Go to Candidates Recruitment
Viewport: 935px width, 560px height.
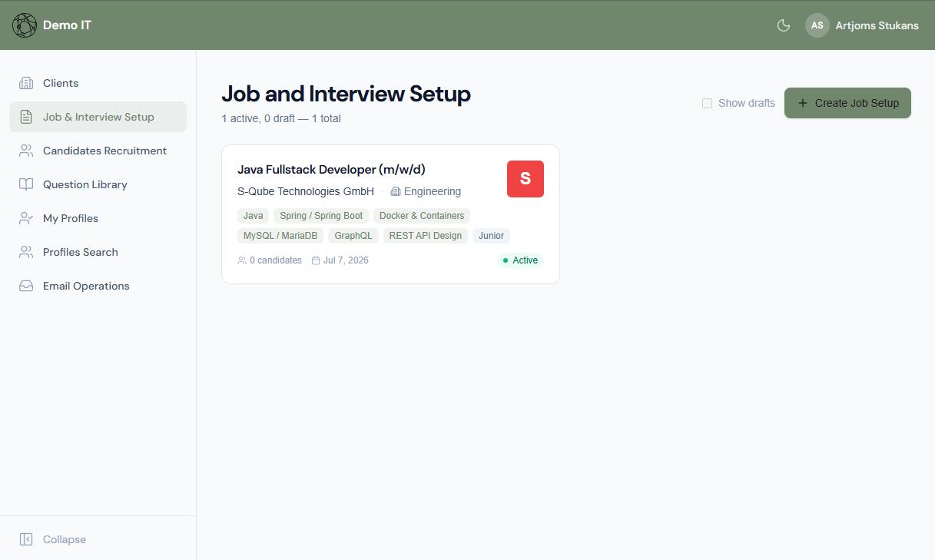pos(98,151)
